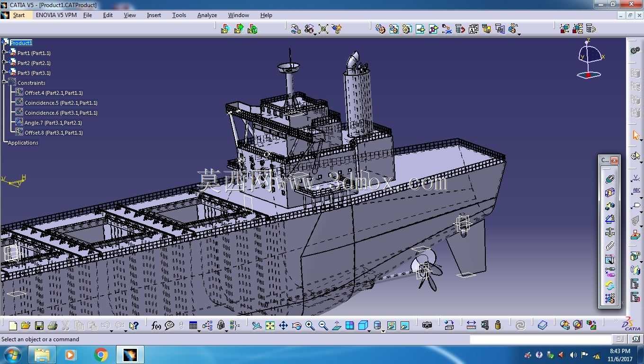Click the Zoom In magnifier icon
644x364 pixels.
click(x=310, y=326)
